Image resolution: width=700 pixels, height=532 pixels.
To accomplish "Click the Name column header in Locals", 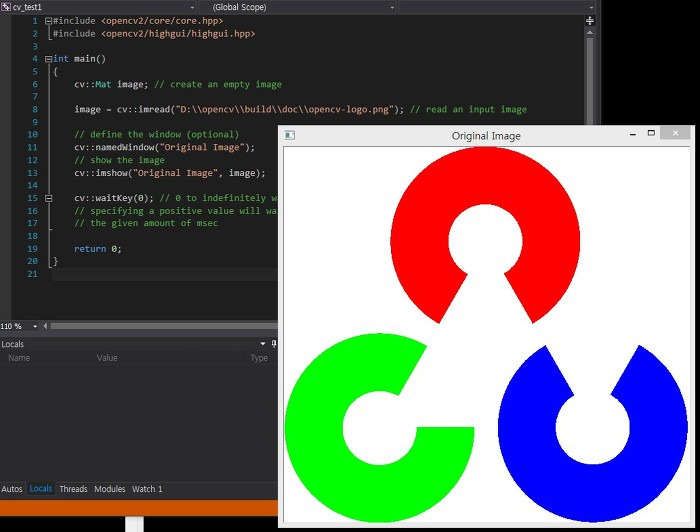I will pyautogui.click(x=19, y=358).
